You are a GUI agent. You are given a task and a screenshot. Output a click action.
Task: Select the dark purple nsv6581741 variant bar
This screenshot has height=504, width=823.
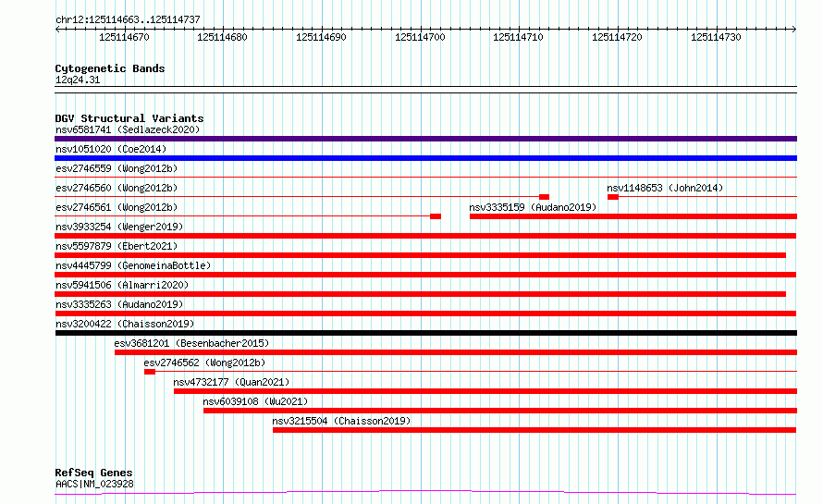click(x=425, y=139)
